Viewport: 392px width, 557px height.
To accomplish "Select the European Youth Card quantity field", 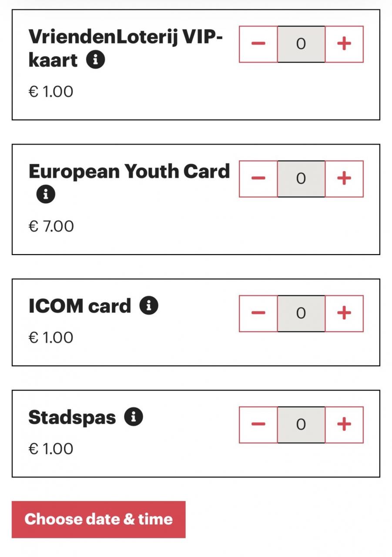I will 301,178.
